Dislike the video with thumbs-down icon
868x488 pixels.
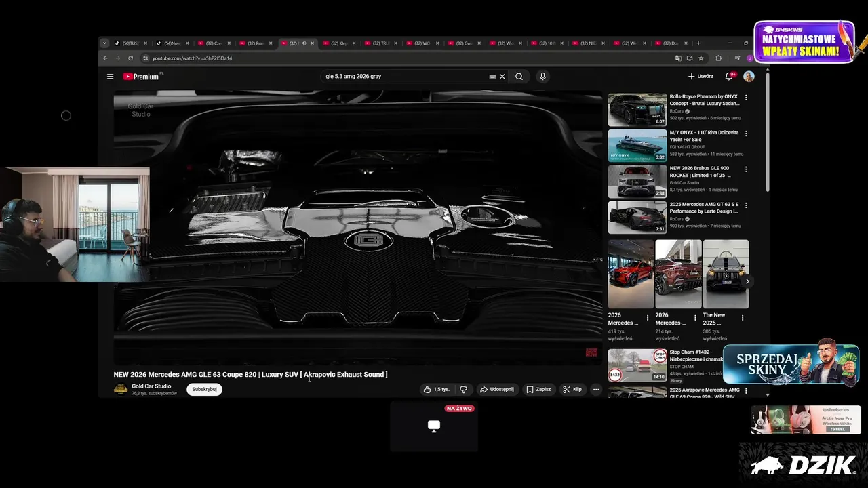point(463,389)
